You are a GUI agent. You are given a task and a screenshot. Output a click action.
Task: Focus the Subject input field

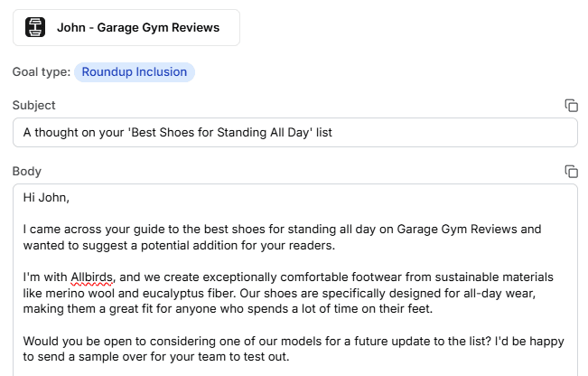point(294,133)
